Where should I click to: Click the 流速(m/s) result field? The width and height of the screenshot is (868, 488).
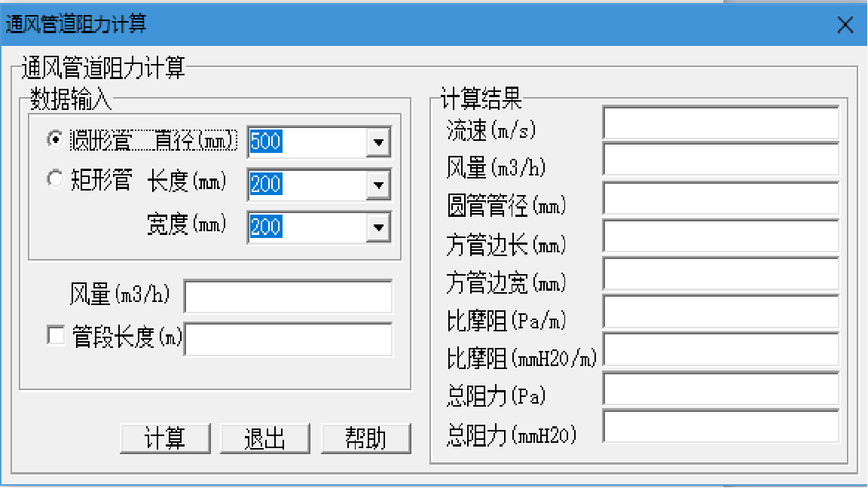pos(720,120)
